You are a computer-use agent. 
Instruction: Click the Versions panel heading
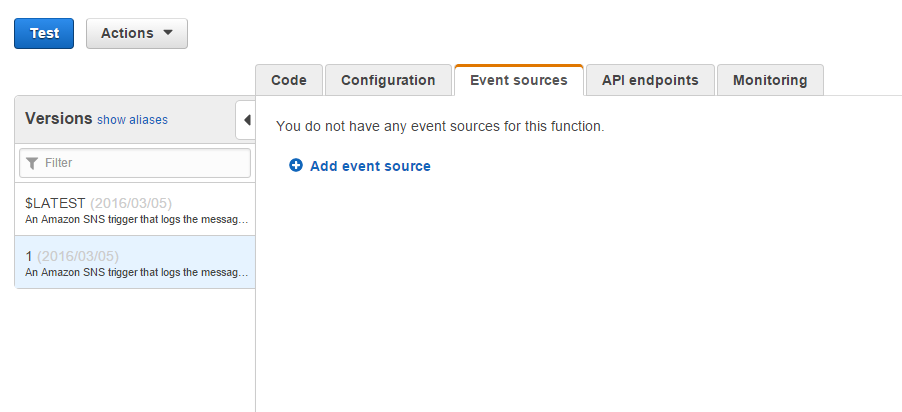click(x=58, y=119)
